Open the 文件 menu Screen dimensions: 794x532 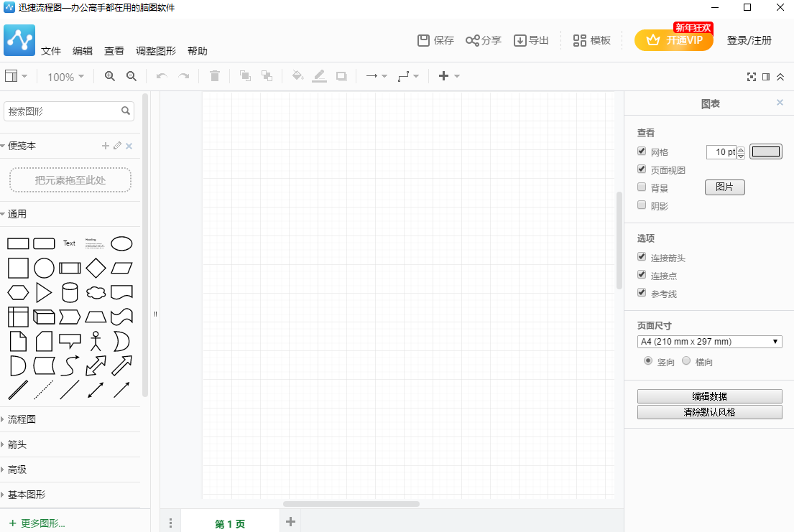[51, 51]
